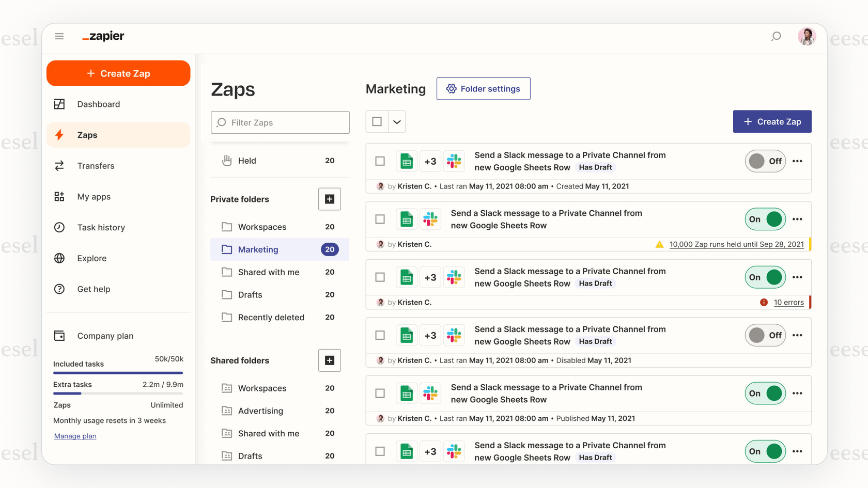The height and width of the screenshot is (488, 868).
Task: Open the bulk-select dropdown arrow
Action: (x=397, y=121)
